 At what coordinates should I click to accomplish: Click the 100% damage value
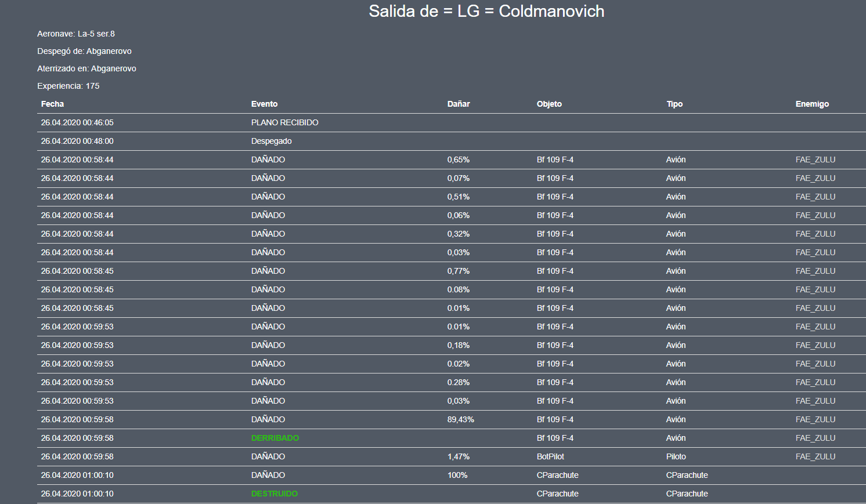pyautogui.click(x=457, y=475)
